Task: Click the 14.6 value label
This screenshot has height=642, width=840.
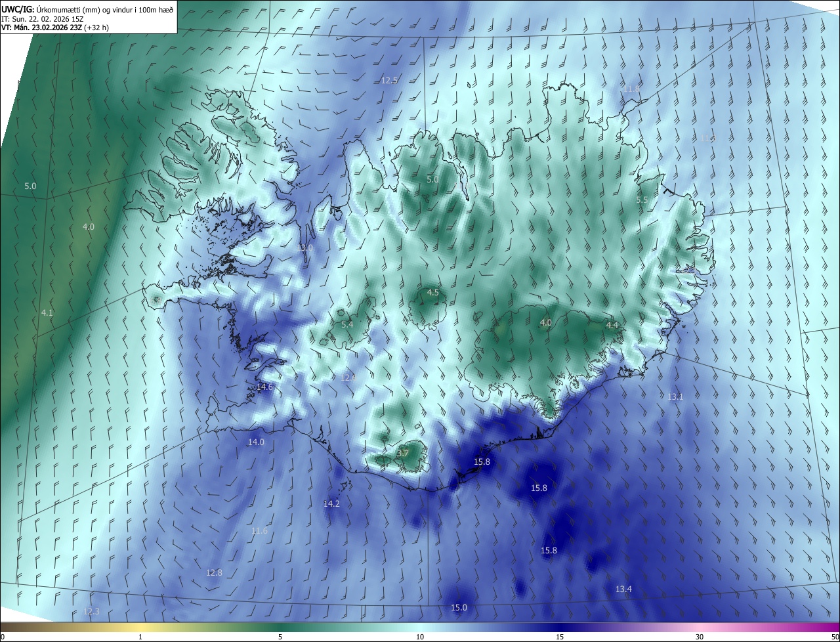Action: [264, 387]
